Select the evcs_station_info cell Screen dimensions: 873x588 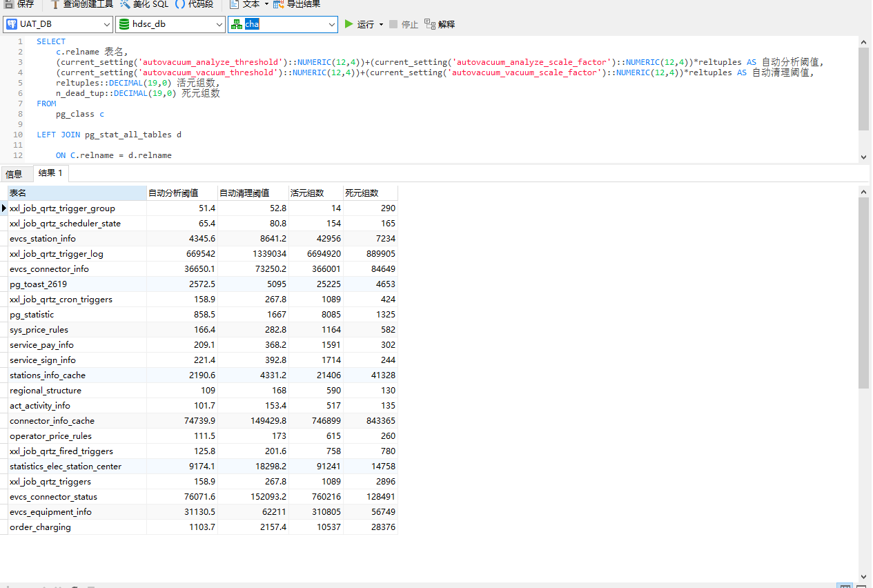(77, 239)
